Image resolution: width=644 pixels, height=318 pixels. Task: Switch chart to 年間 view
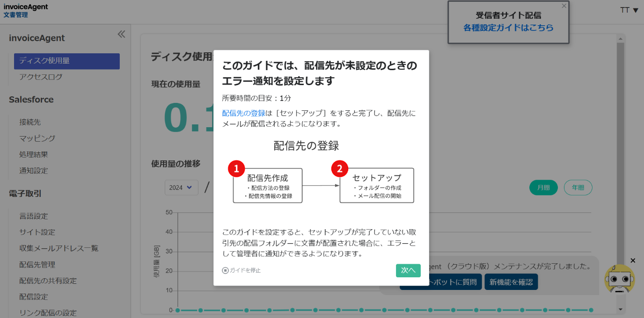click(x=578, y=188)
